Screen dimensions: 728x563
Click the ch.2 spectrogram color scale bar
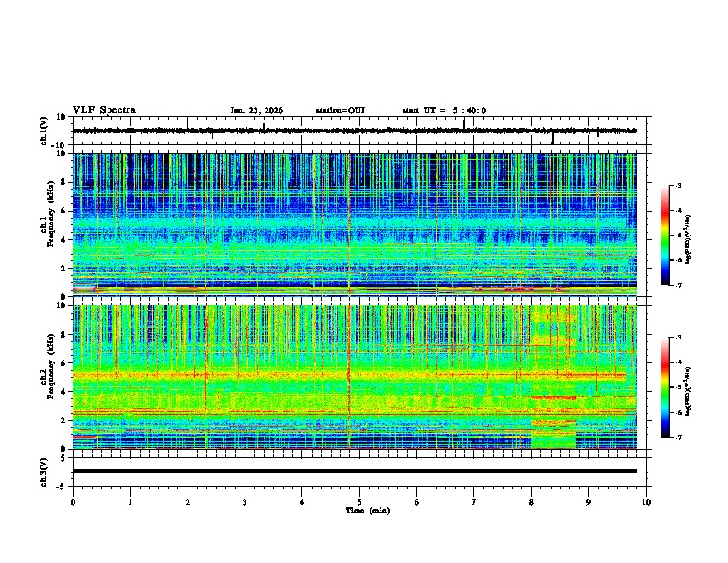pos(665,387)
